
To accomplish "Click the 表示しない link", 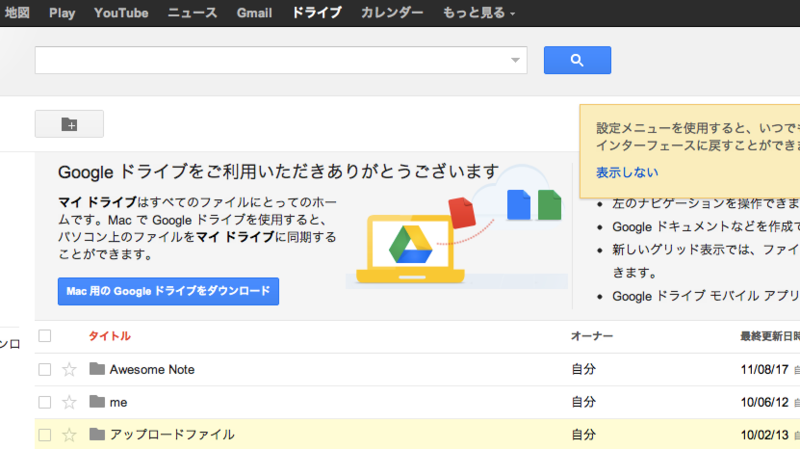I will click(x=627, y=172).
